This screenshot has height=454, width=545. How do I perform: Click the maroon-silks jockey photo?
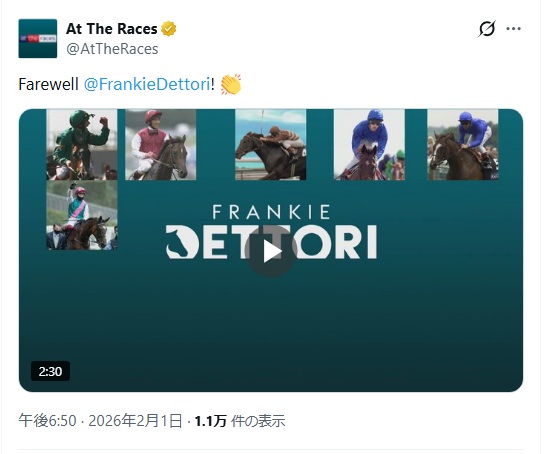point(161,145)
